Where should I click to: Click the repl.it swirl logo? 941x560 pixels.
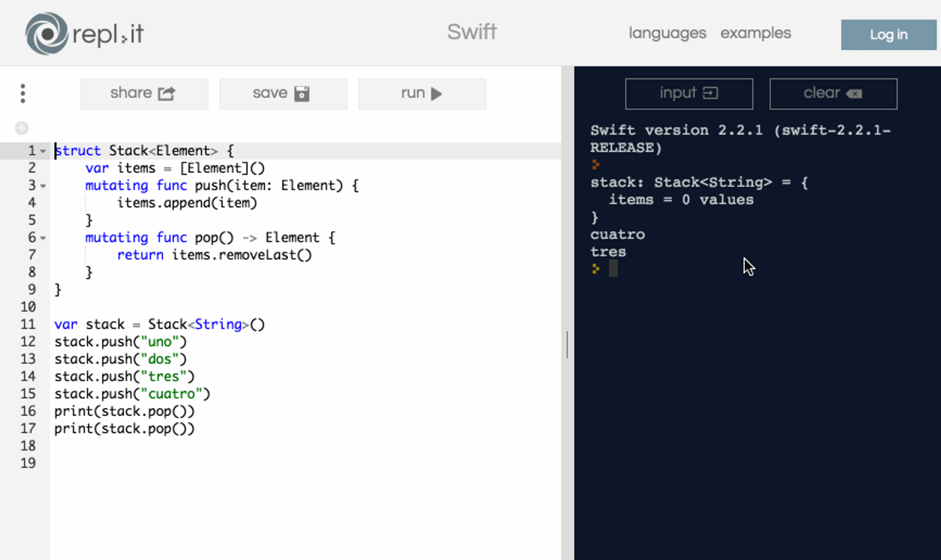click(47, 34)
